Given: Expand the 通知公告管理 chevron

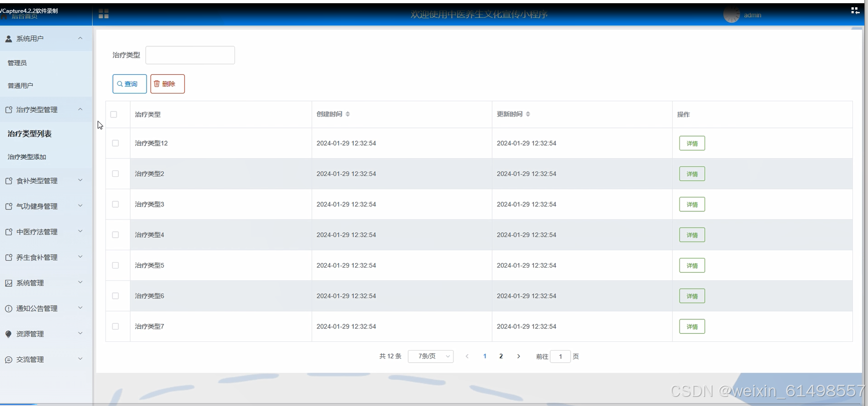Looking at the screenshot, I should [x=80, y=308].
